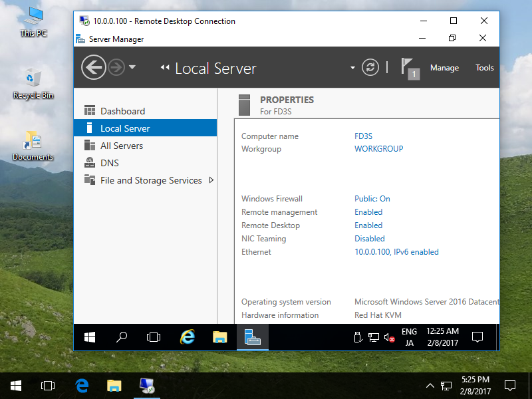Viewport: 532px width, 399px height.
Task: Open File Explorer on the remote desktop taskbar
Action: click(x=219, y=337)
